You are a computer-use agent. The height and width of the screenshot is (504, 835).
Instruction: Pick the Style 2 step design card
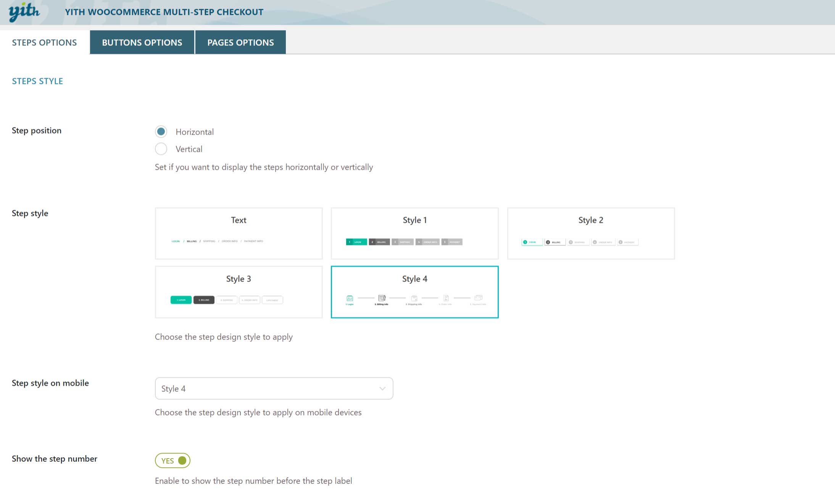pos(590,233)
